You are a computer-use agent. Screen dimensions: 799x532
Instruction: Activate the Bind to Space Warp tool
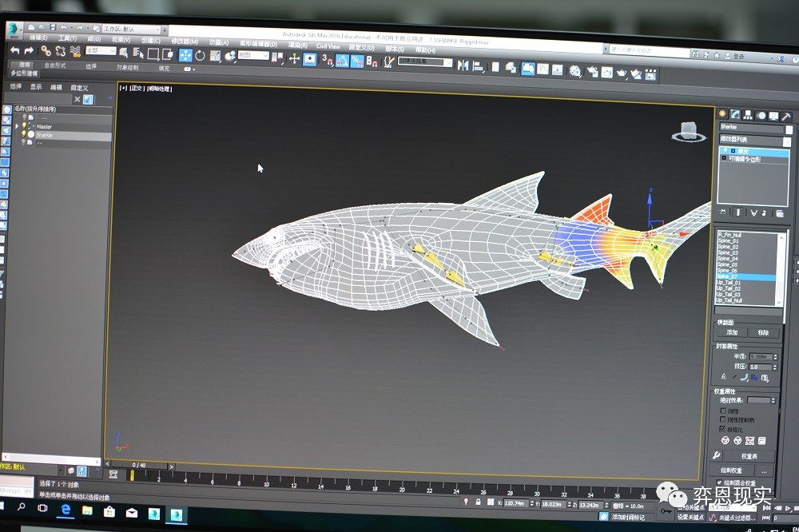(x=75, y=51)
